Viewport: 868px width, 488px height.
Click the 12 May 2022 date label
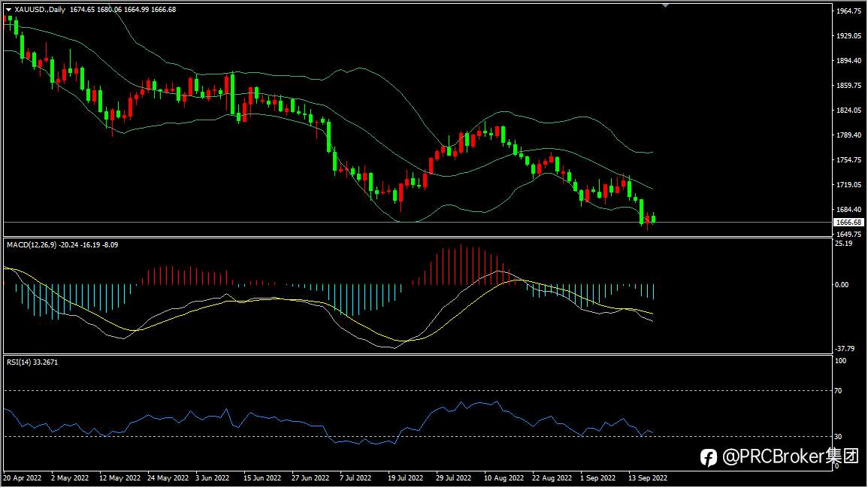point(119,478)
